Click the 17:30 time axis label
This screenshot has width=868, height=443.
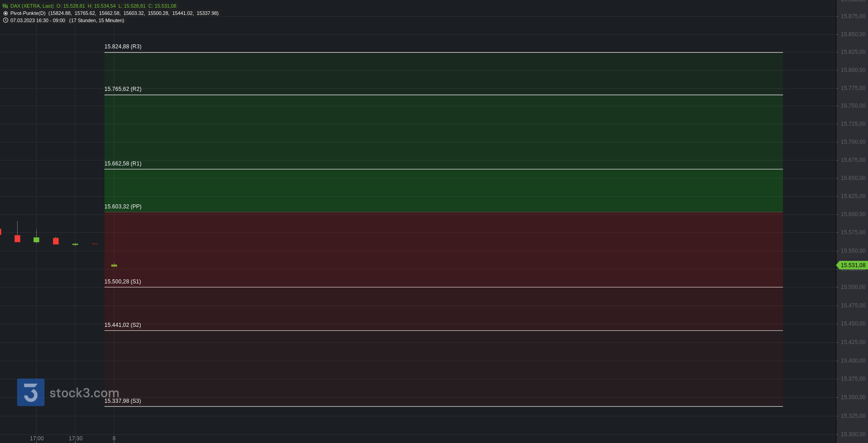click(75, 438)
